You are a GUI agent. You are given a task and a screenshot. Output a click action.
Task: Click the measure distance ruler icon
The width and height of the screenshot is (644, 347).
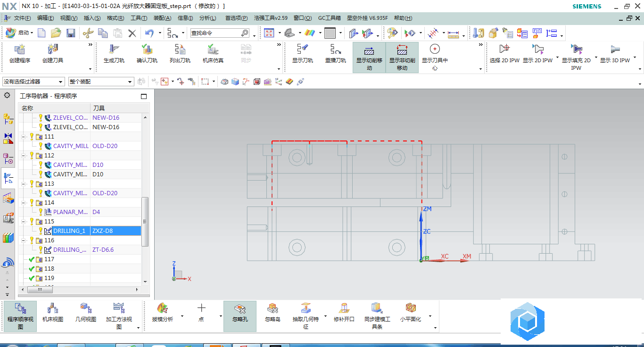(453, 33)
